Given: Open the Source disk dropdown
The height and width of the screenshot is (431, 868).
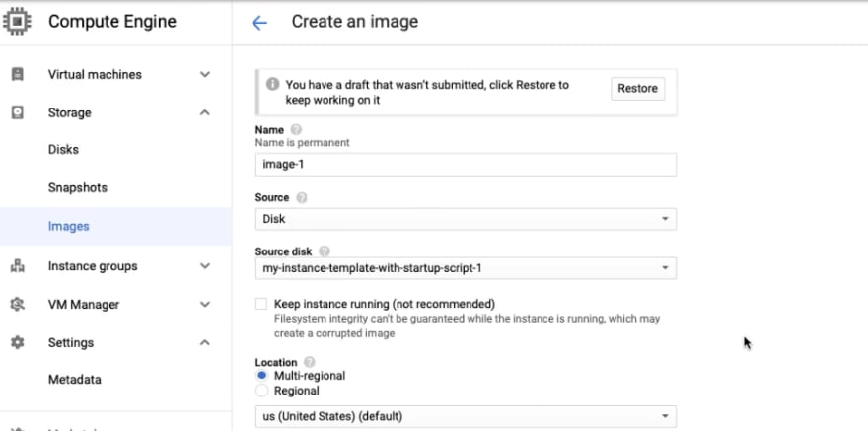Looking at the screenshot, I should coord(466,268).
